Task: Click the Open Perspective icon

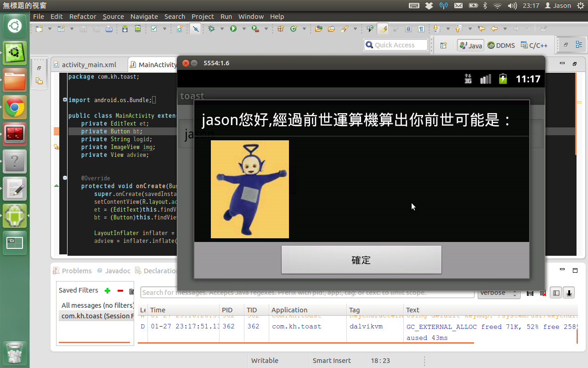Action: [x=443, y=45]
